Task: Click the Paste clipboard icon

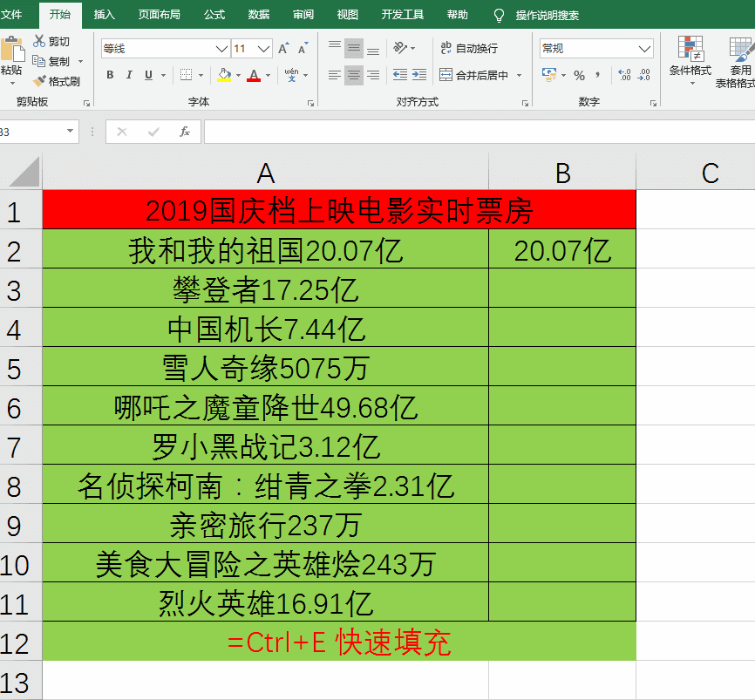Action: (x=11, y=49)
